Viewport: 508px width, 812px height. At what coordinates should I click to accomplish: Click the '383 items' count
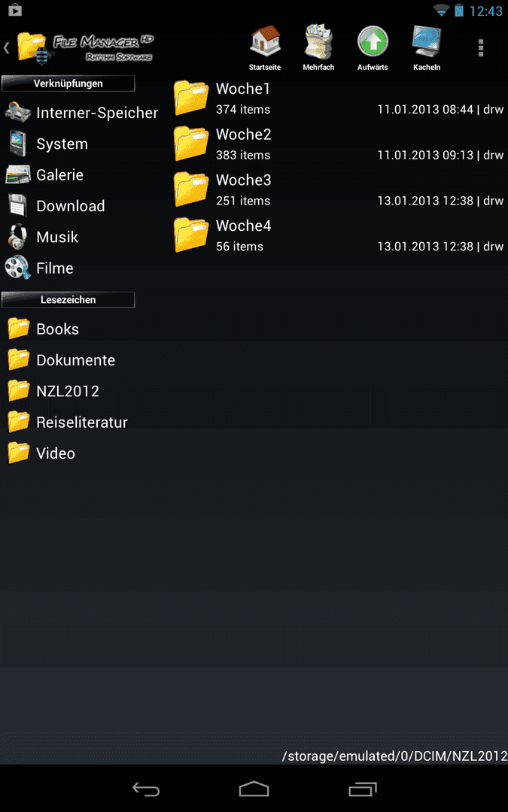pos(243,156)
